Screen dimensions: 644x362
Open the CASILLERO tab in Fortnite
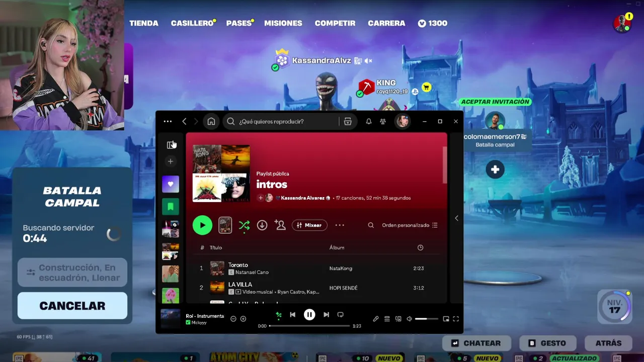click(192, 23)
